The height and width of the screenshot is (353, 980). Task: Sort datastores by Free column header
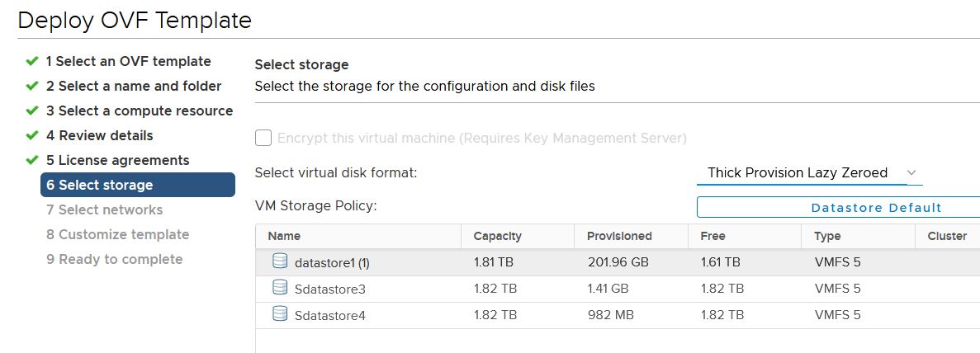(713, 236)
